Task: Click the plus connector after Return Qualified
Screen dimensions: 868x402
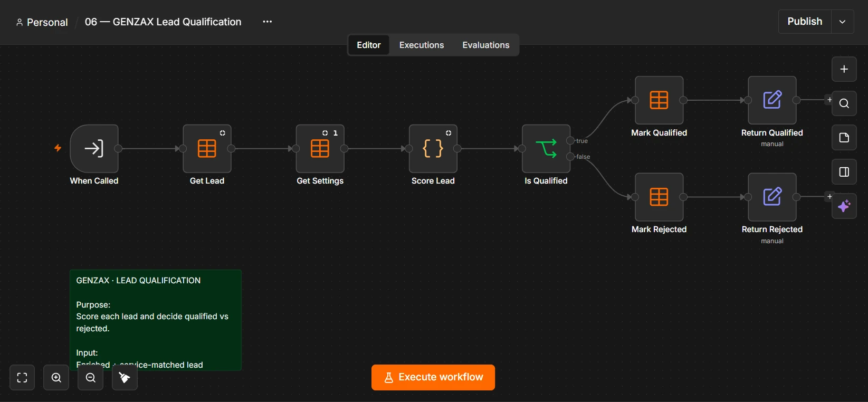Action: click(829, 100)
